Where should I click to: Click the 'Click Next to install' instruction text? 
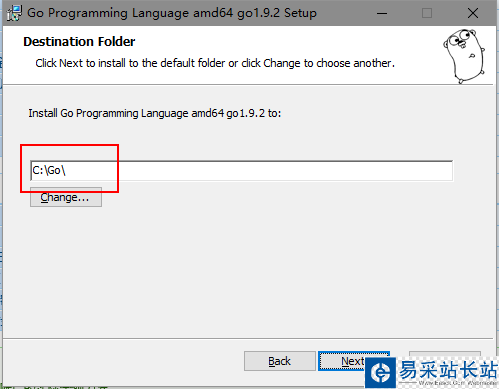coord(215,63)
